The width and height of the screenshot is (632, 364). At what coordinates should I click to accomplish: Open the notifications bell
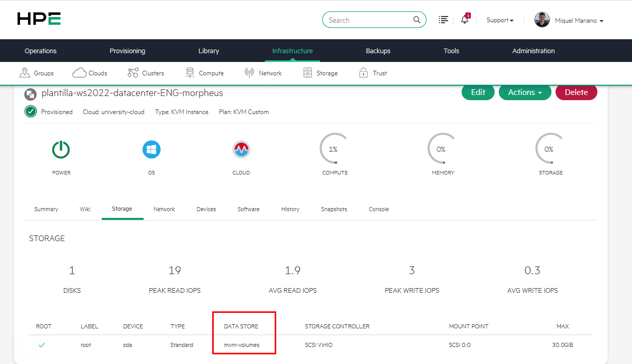coord(465,20)
